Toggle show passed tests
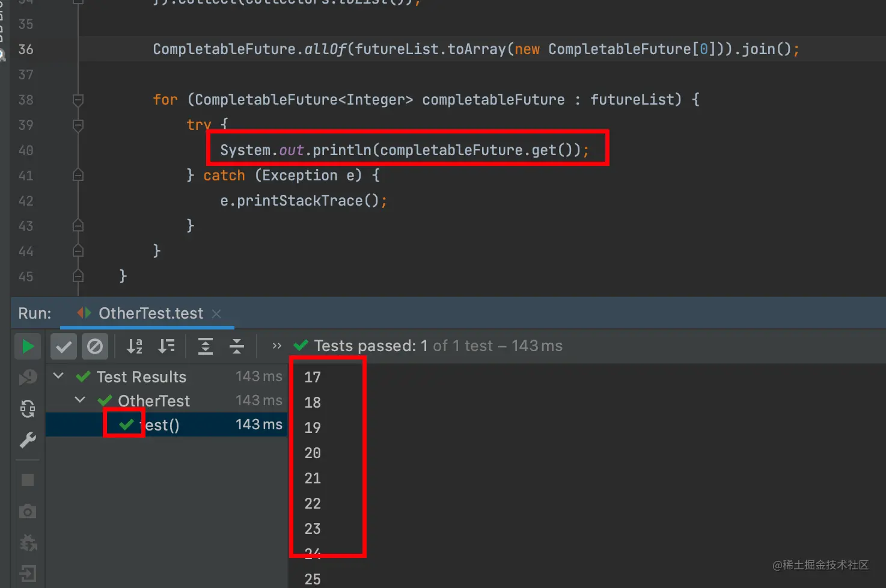Screen dimensions: 886x588 pyautogui.click(x=64, y=346)
